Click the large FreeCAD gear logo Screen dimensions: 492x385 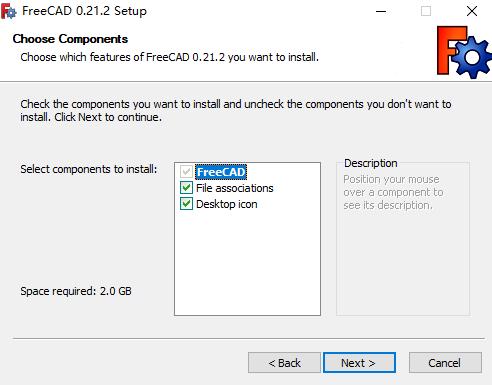tap(464, 52)
